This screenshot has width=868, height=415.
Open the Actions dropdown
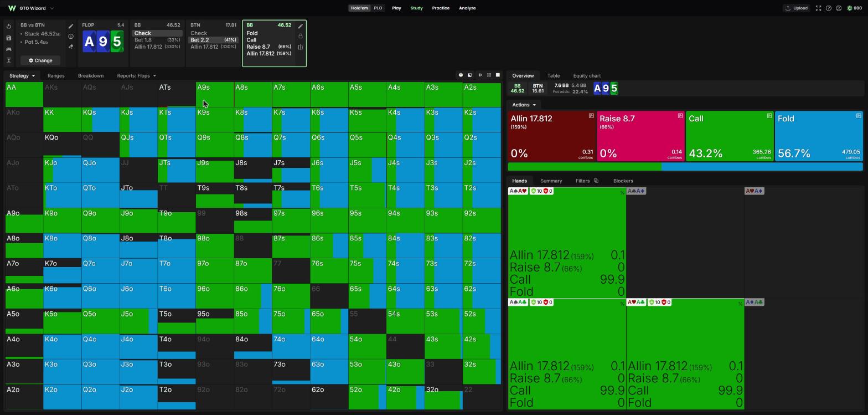tap(524, 105)
